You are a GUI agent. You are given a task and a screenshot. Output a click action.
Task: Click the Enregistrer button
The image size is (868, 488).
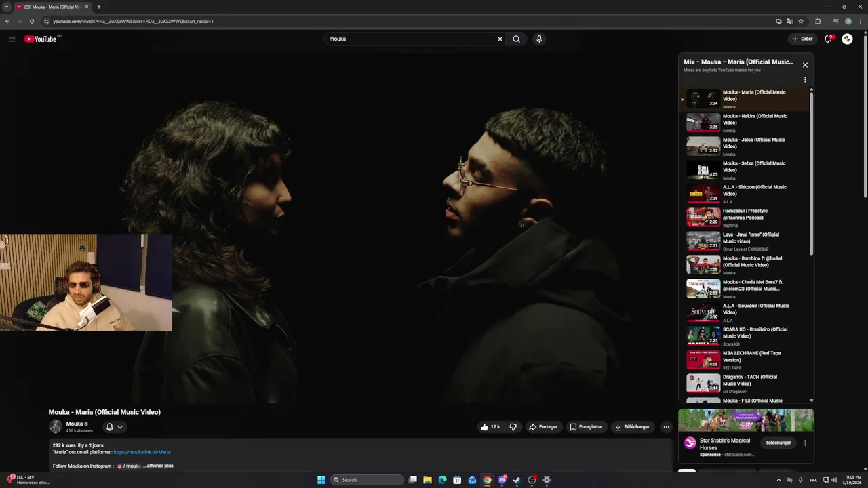pyautogui.click(x=586, y=427)
